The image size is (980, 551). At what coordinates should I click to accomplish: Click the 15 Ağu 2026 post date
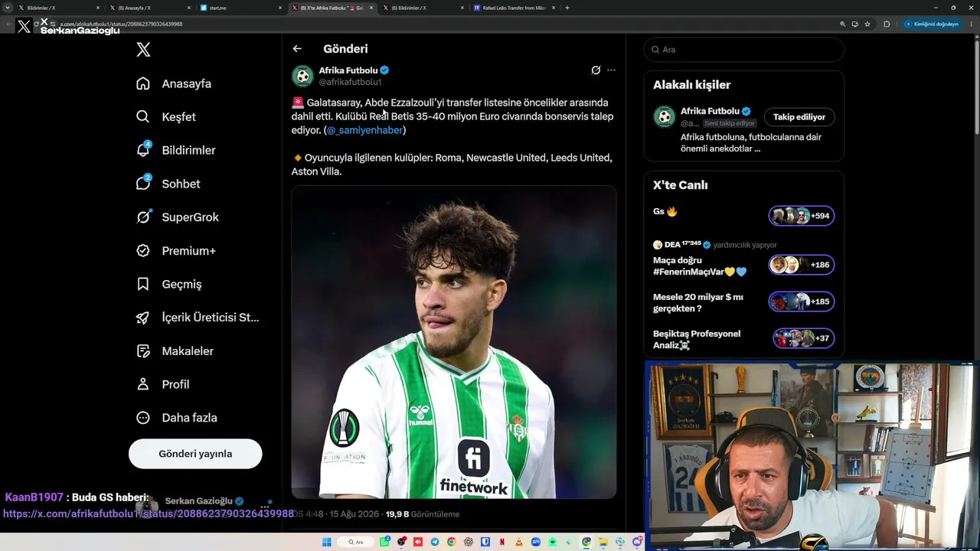pyautogui.click(x=354, y=514)
